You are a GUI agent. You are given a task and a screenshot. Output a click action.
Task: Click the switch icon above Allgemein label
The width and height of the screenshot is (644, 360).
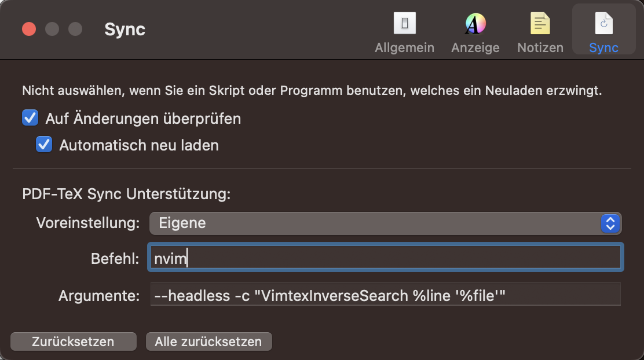pyautogui.click(x=404, y=23)
